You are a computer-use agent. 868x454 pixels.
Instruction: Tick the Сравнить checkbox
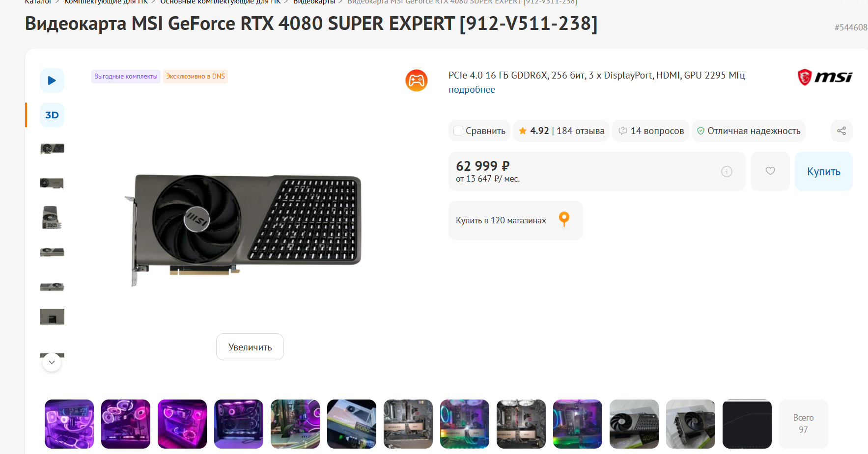[458, 131]
